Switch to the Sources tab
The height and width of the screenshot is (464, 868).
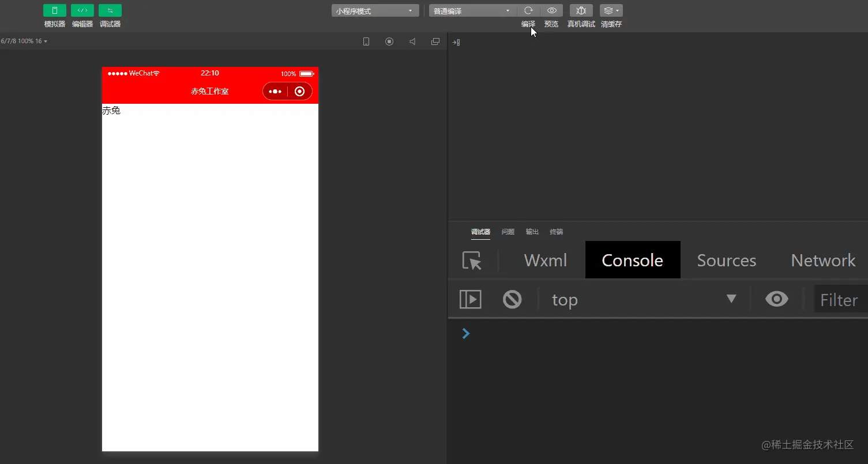coord(727,260)
